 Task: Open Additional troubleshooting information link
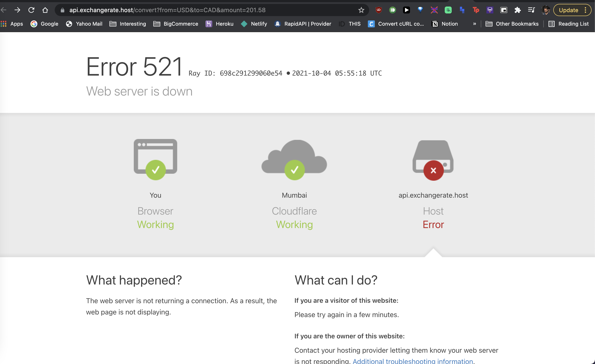click(413, 361)
